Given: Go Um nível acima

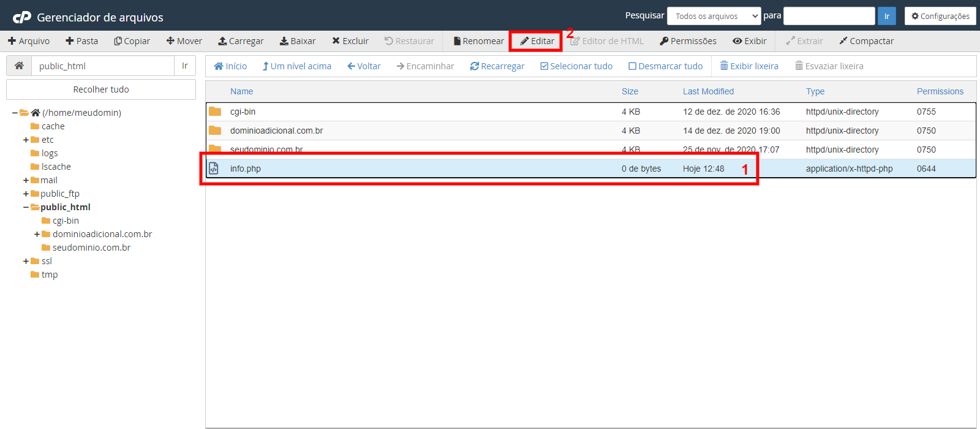Looking at the screenshot, I should [x=296, y=66].
